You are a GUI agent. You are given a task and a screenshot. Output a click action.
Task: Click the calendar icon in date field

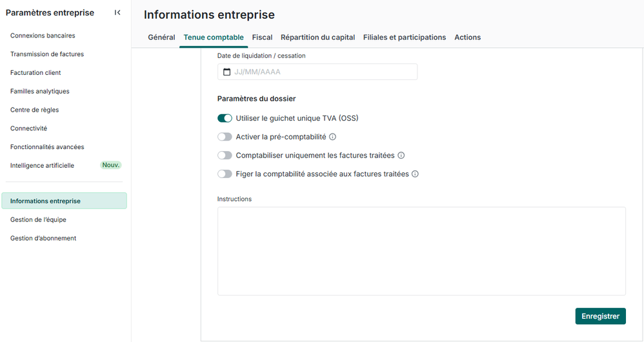[226, 72]
